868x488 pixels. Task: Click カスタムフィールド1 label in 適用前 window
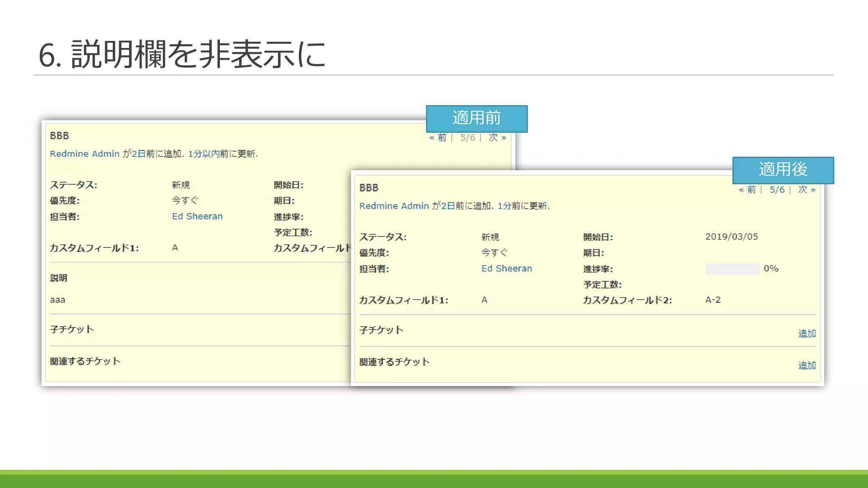[94, 248]
